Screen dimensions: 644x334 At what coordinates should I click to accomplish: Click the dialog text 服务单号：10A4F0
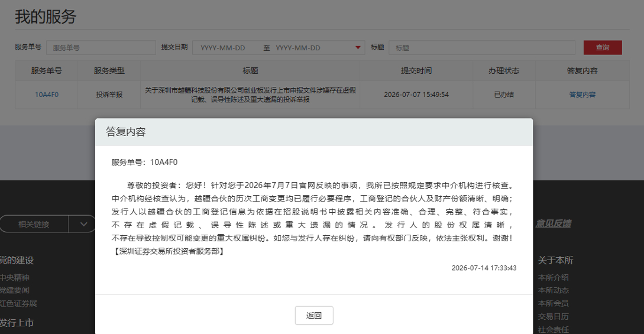pyautogui.click(x=144, y=162)
